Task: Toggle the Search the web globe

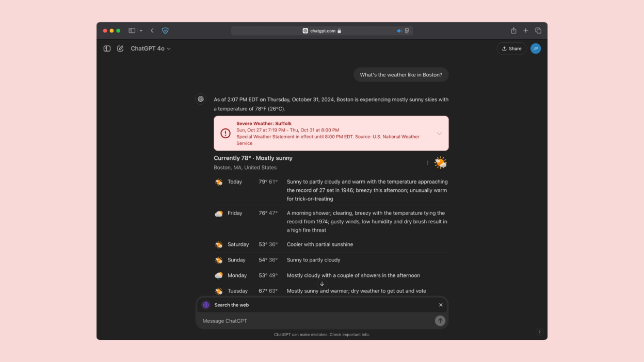Action: coord(206,305)
